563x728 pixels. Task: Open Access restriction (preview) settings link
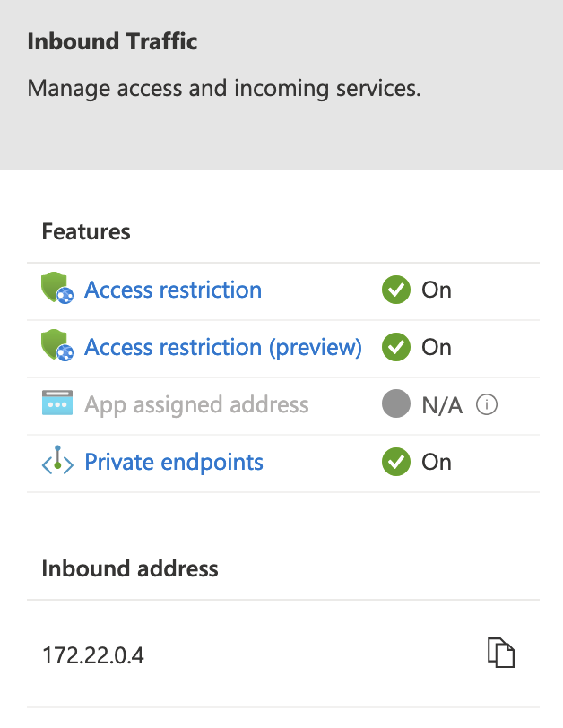coord(223,347)
